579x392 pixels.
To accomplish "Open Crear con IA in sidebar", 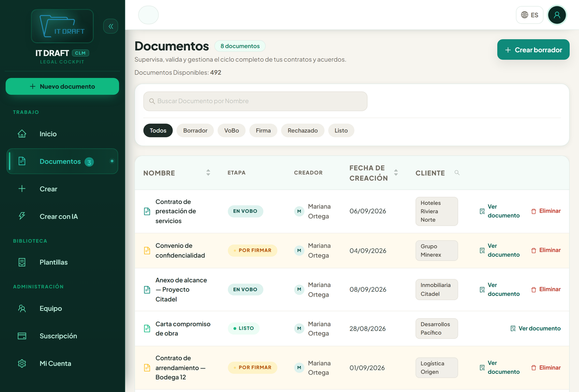I will [x=62, y=216].
